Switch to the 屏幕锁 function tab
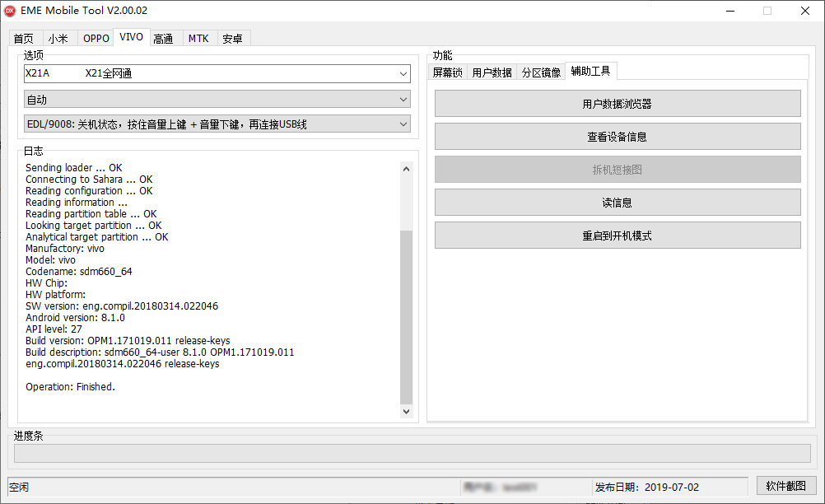The height and width of the screenshot is (504, 825). (x=447, y=72)
